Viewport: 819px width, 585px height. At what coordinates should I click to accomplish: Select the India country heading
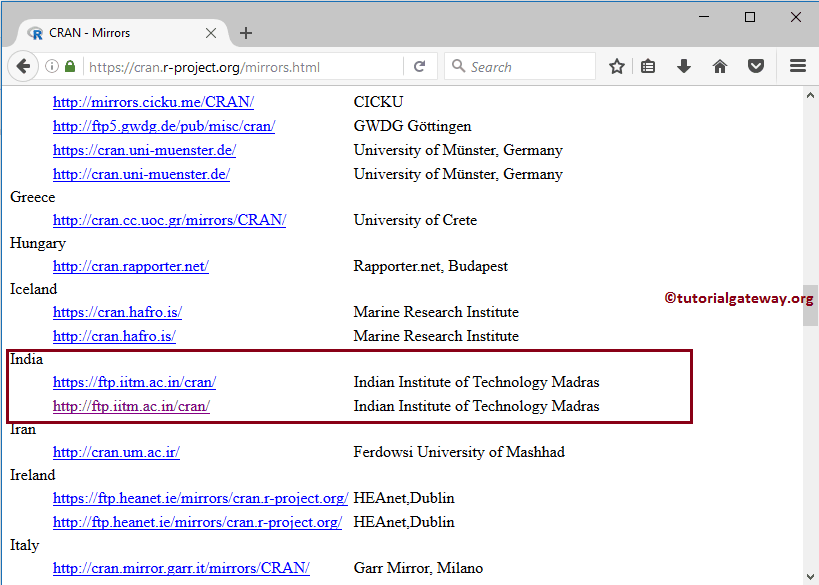pos(27,359)
